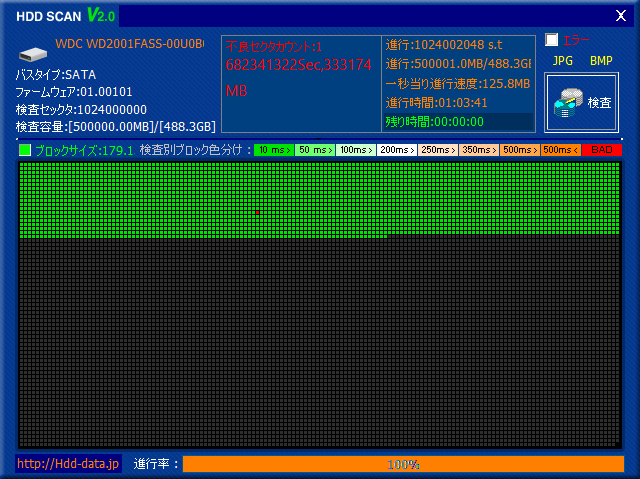Save screenshot as JPG
The height and width of the screenshot is (479, 640).
pyautogui.click(x=562, y=61)
